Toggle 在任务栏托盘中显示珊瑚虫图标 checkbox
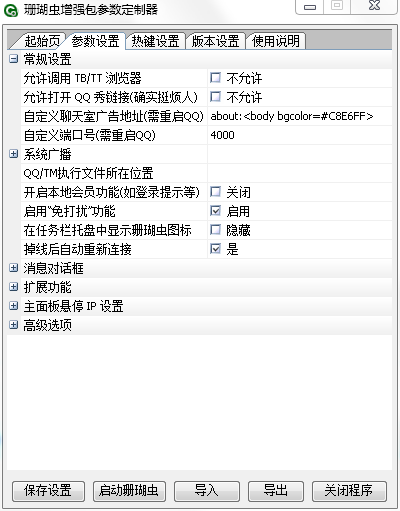The height and width of the screenshot is (511, 400). [x=215, y=230]
